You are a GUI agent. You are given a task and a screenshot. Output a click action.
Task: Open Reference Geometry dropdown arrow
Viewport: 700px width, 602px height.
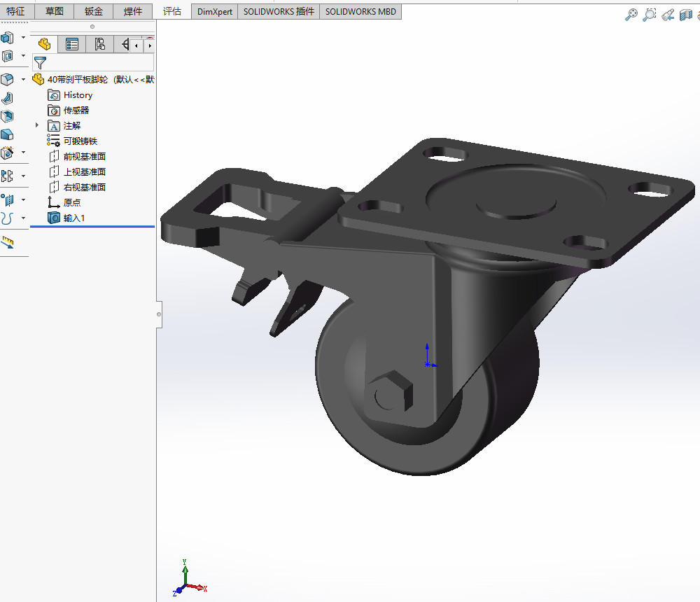[23, 199]
